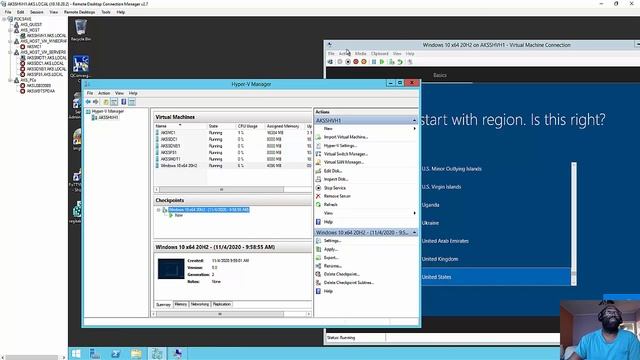640x360 pixels.
Task: Click Checkpoint icon in VM Connection toolbar
Action: 391,62
